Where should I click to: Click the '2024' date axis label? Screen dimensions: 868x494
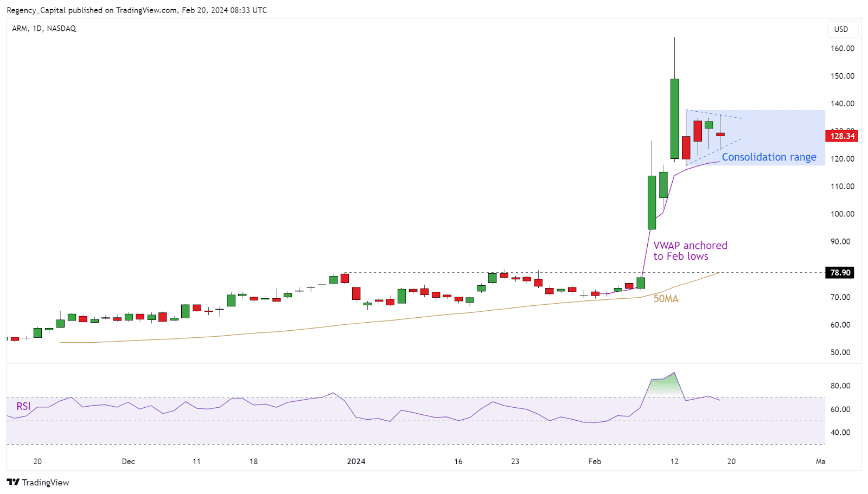click(x=356, y=461)
